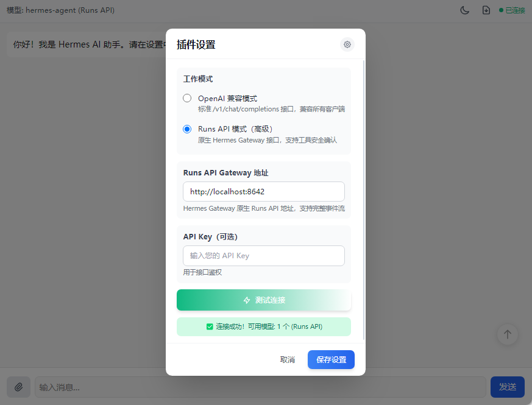
Task: Toggle dark mode moon icon
Action: [x=464, y=10]
